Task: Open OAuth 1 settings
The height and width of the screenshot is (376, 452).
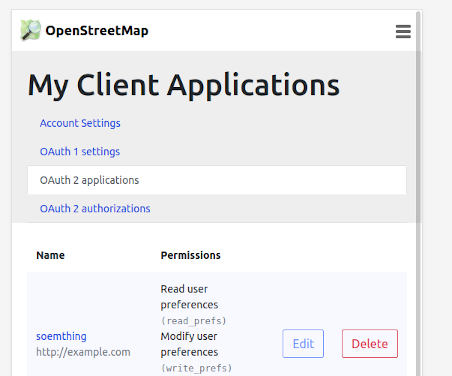Action: point(80,152)
